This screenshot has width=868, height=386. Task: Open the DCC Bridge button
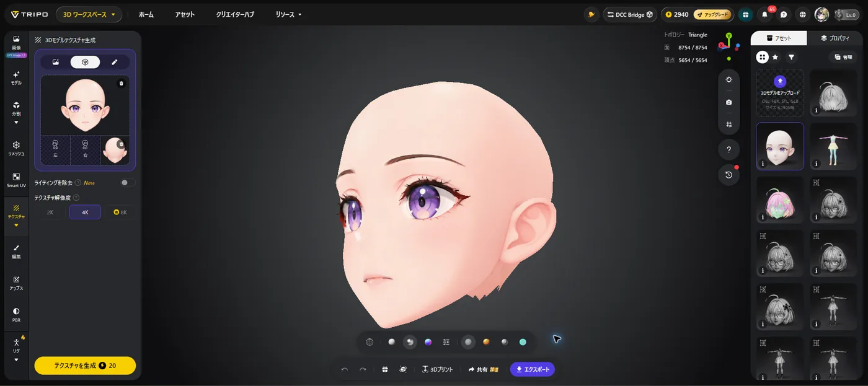(630, 14)
